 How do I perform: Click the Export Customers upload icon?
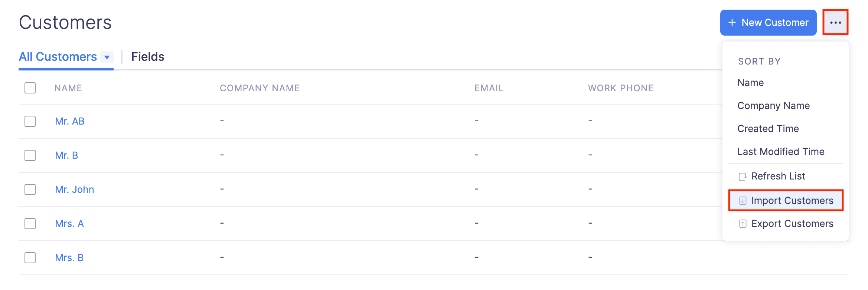click(743, 224)
